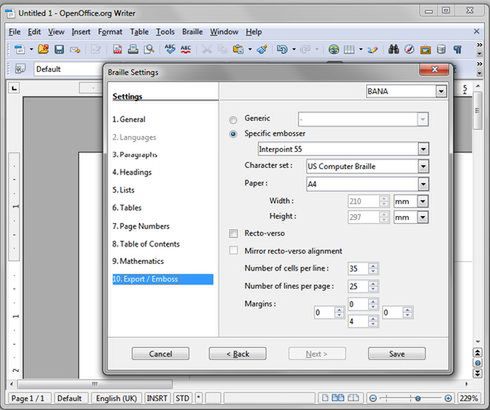
Task: Open the Width unit mm dropdown
Action: 423,201
